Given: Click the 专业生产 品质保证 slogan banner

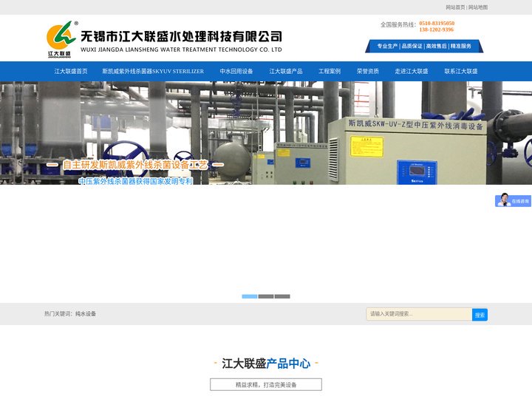Looking at the screenshot, I should click(424, 46).
